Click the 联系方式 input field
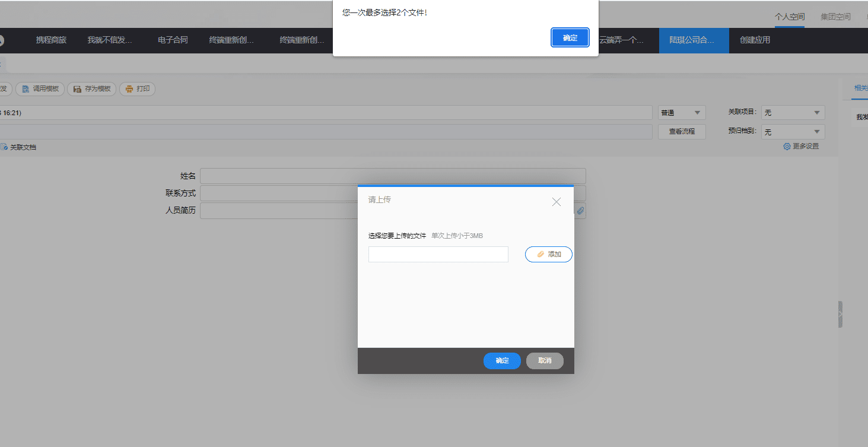The image size is (868, 447). [393, 194]
